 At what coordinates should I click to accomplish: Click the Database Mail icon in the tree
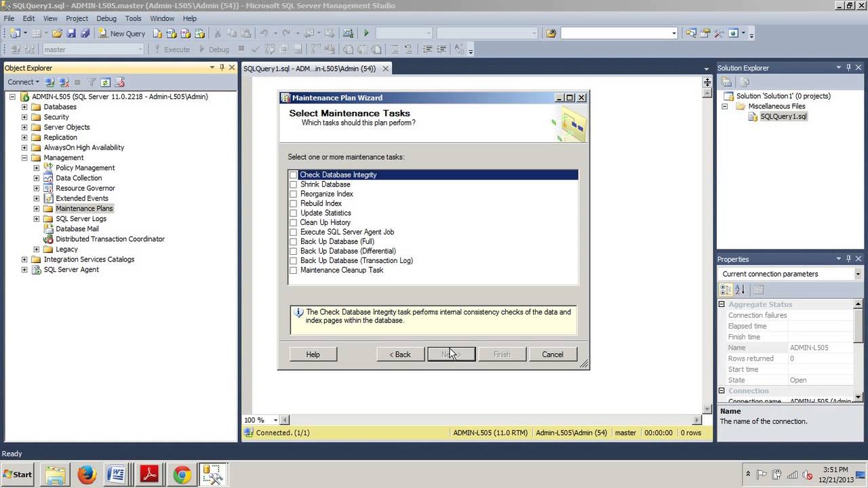[48, 229]
